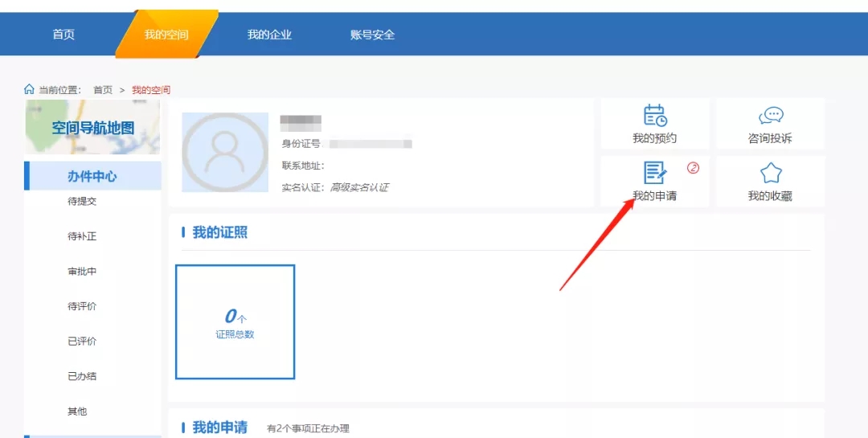Click the home icon in breadcrumb
This screenshot has height=438, width=868.
point(30,89)
